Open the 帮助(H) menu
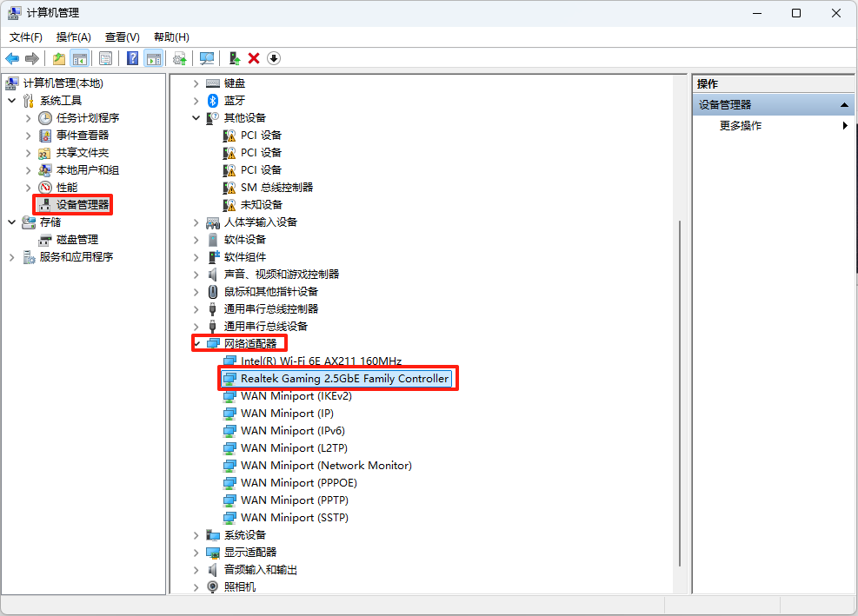 click(x=171, y=37)
